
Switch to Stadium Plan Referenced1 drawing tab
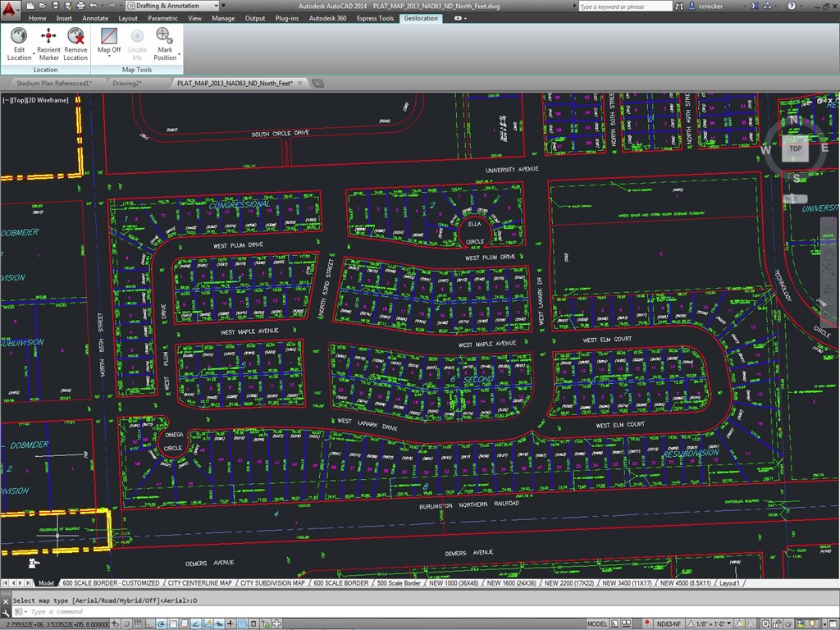pyautogui.click(x=54, y=83)
